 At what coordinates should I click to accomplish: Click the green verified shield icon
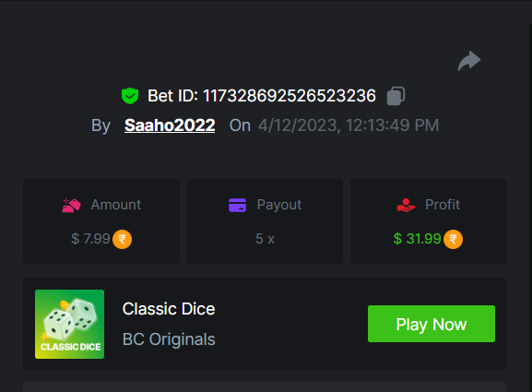[130, 96]
